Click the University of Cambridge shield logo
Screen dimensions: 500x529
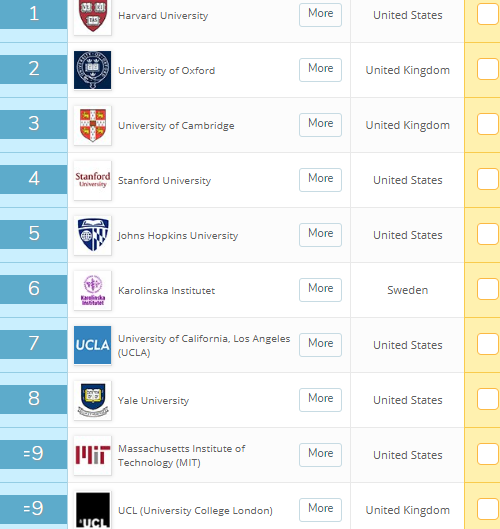[x=93, y=125]
